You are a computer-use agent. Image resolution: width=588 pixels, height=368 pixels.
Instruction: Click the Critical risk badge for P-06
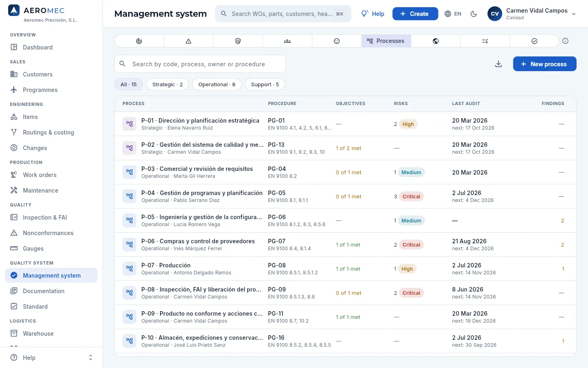click(411, 245)
